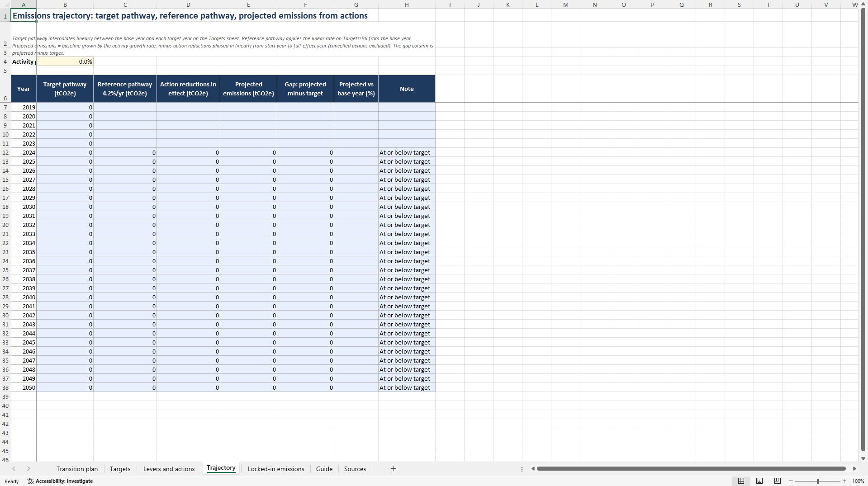Open the Targets sheet tab

point(120,469)
